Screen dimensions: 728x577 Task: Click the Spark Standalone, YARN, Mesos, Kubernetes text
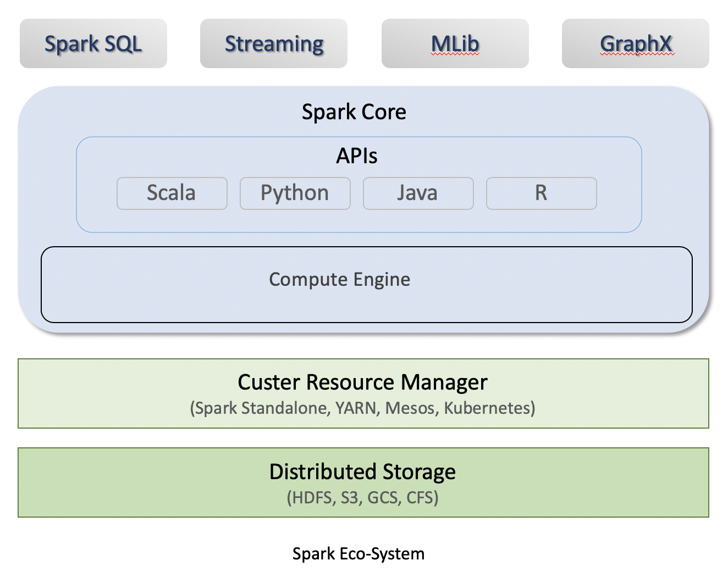click(x=363, y=408)
